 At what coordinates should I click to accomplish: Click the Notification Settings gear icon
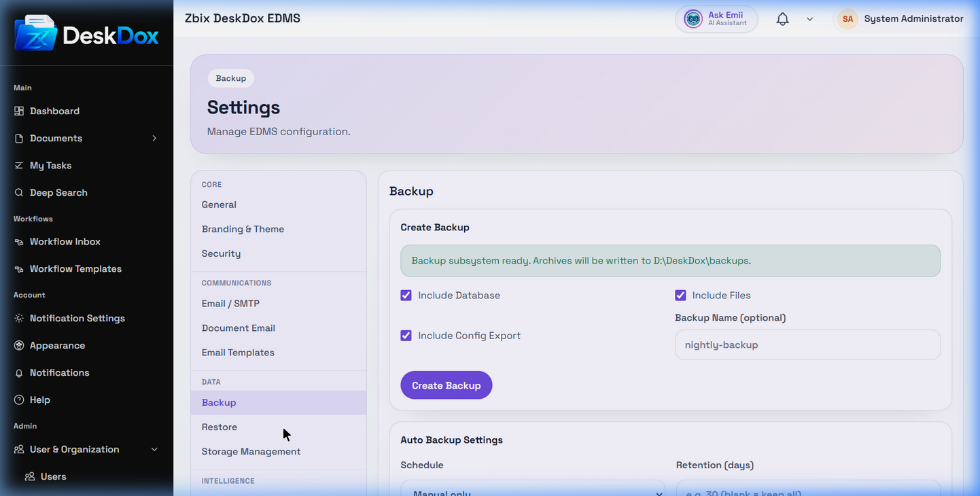(19, 318)
